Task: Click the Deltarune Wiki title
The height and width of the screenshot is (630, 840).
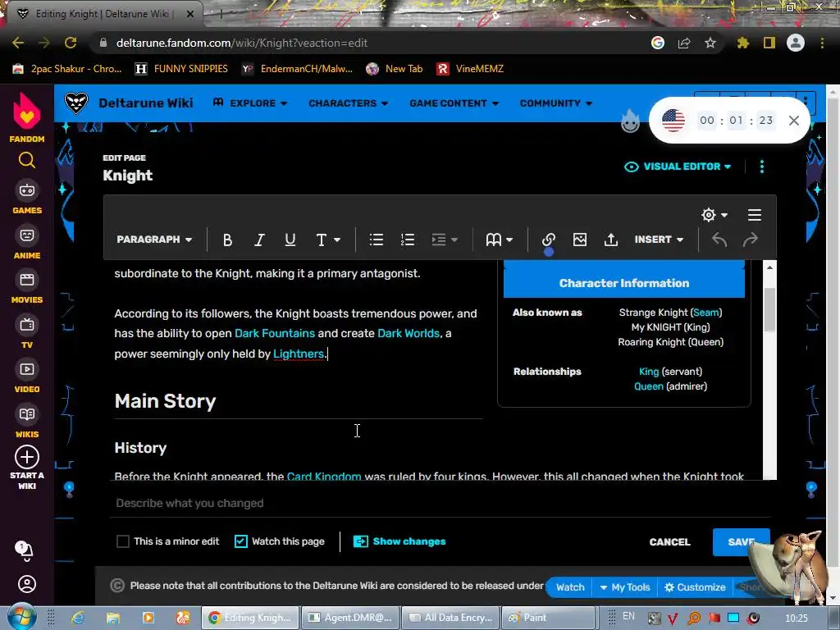Action: point(146,103)
